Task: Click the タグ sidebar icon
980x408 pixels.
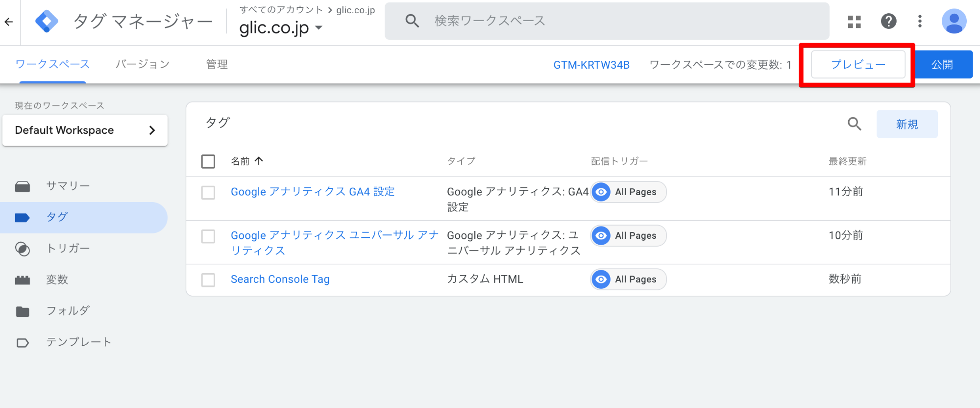Action: pyautogui.click(x=23, y=218)
